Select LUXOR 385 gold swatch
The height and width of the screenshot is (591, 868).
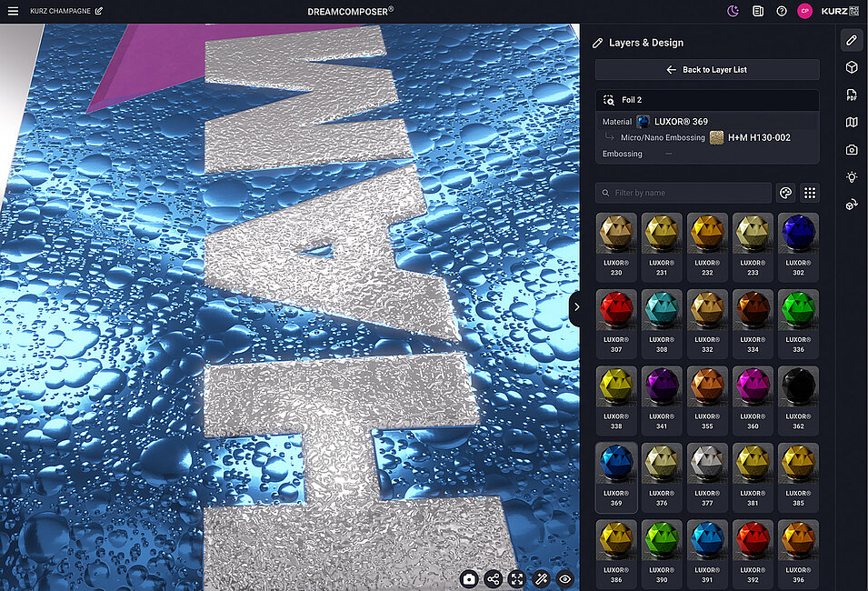[x=798, y=477]
